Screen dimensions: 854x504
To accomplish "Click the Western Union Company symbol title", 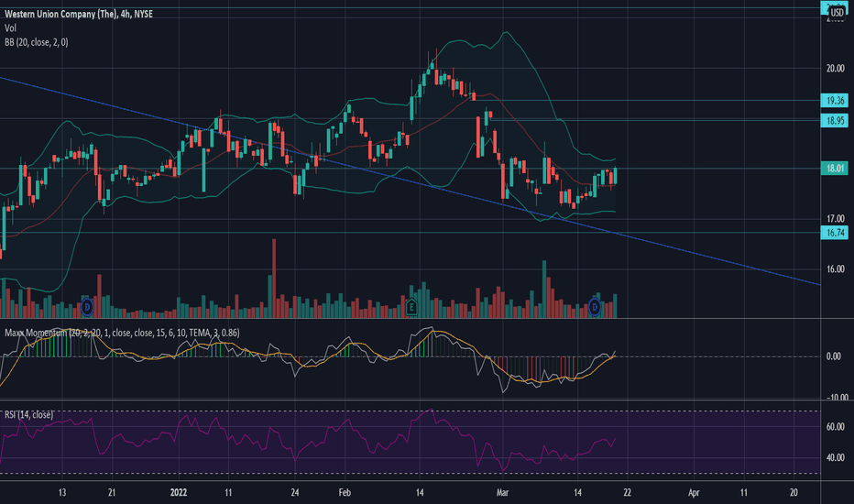I will point(79,14).
